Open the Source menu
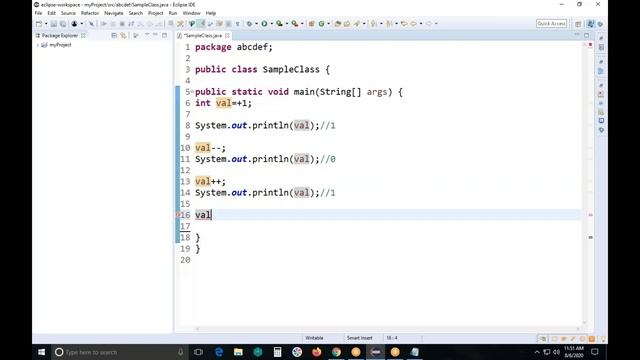640x360 pixels. (x=68, y=13)
